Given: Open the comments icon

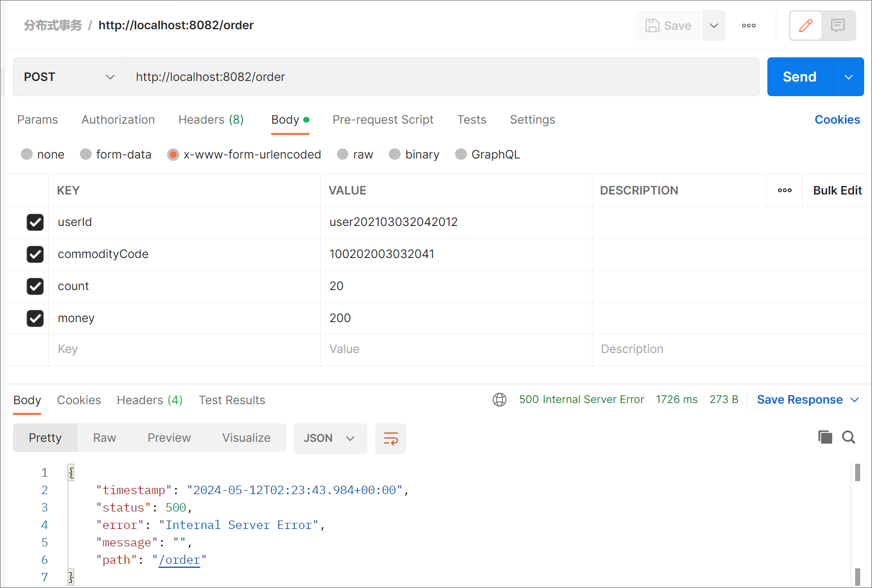Looking at the screenshot, I should tap(838, 26).
